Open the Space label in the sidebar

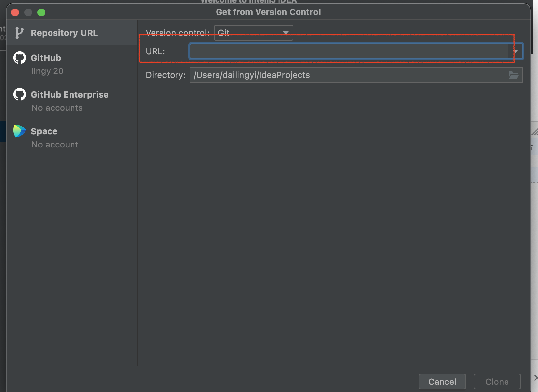pos(44,131)
